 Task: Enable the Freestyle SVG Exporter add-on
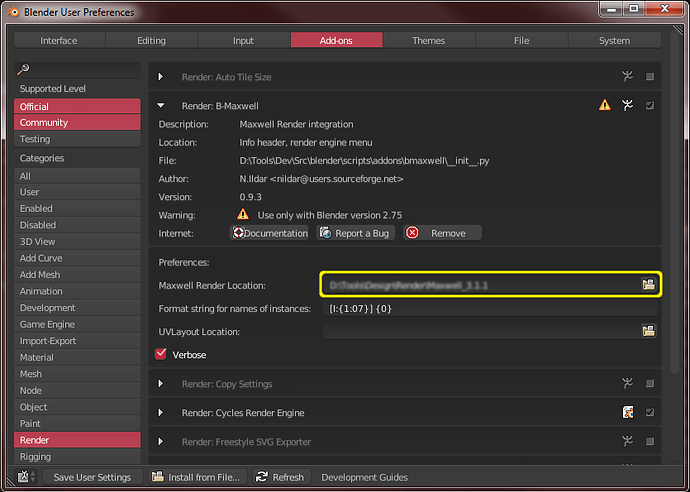coord(650,441)
